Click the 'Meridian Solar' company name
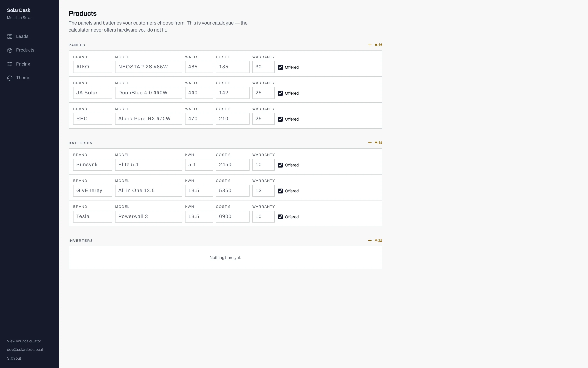This screenshot has width=588, height=368. [19, 18]
